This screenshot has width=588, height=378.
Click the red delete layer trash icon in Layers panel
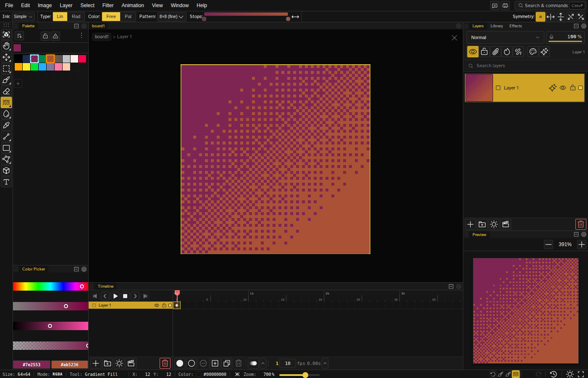point(581,224)
